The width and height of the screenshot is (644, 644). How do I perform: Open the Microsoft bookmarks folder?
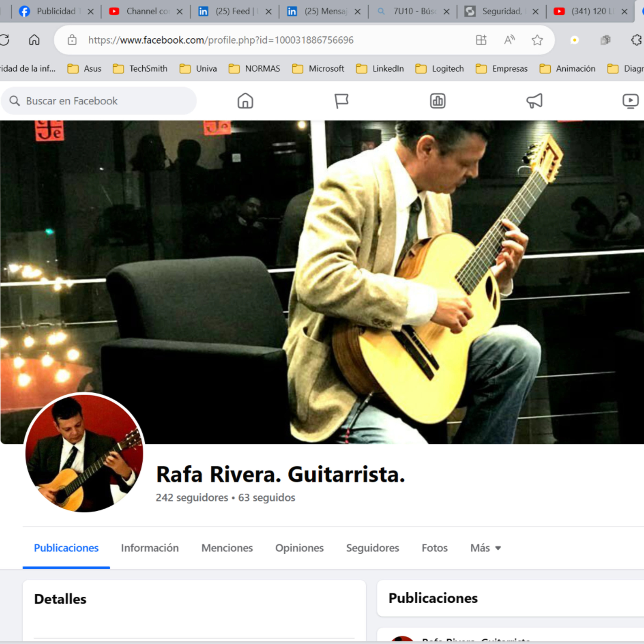tap(318, 69)
